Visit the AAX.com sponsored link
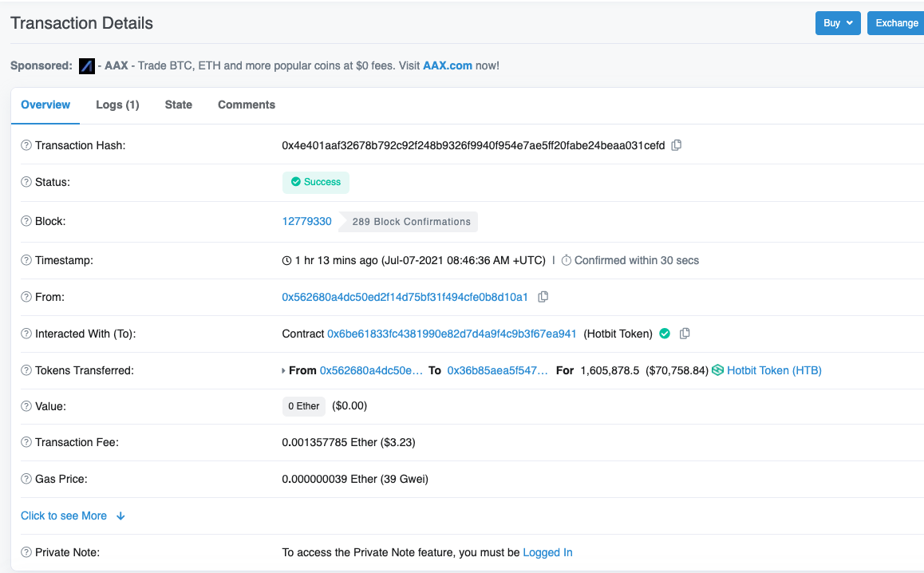Screen dimensions: 924x573 coord(448,65)
